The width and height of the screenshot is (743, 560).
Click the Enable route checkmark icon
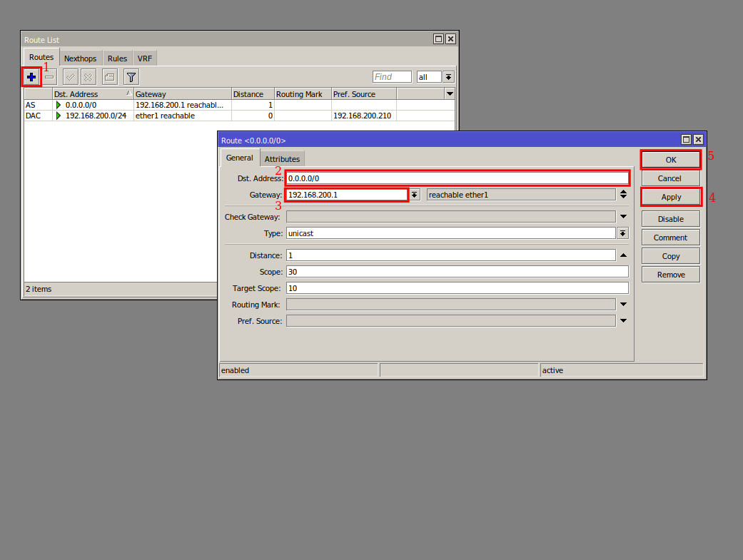[x=70, y=76]
